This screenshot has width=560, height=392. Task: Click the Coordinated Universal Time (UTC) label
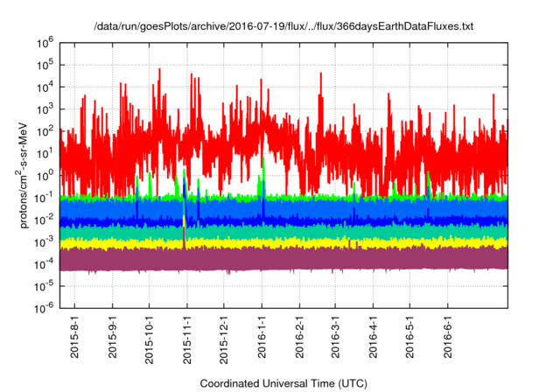coord(283,383)
